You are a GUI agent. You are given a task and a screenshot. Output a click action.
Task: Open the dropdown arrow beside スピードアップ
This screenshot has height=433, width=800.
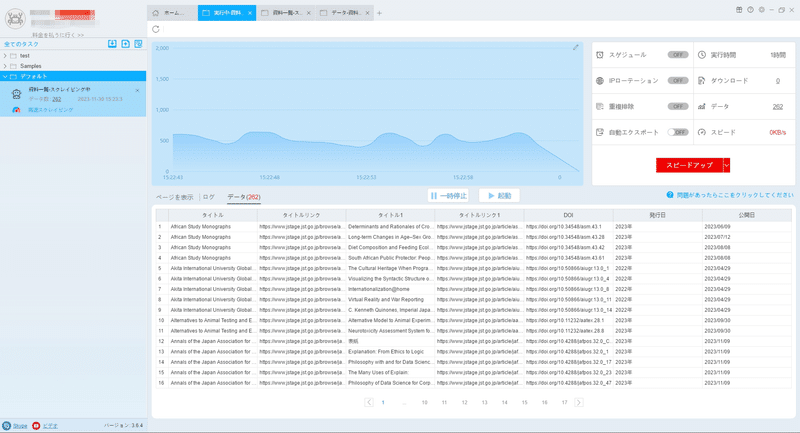(727, 165)
